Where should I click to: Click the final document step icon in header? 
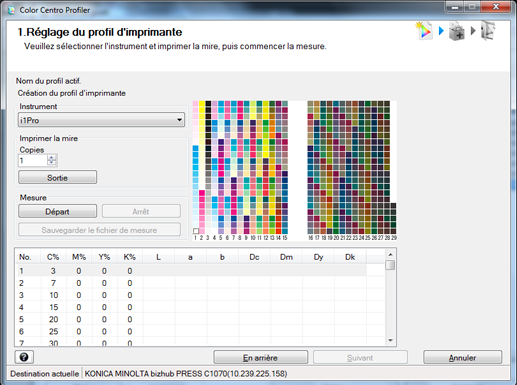coord(488,31)
